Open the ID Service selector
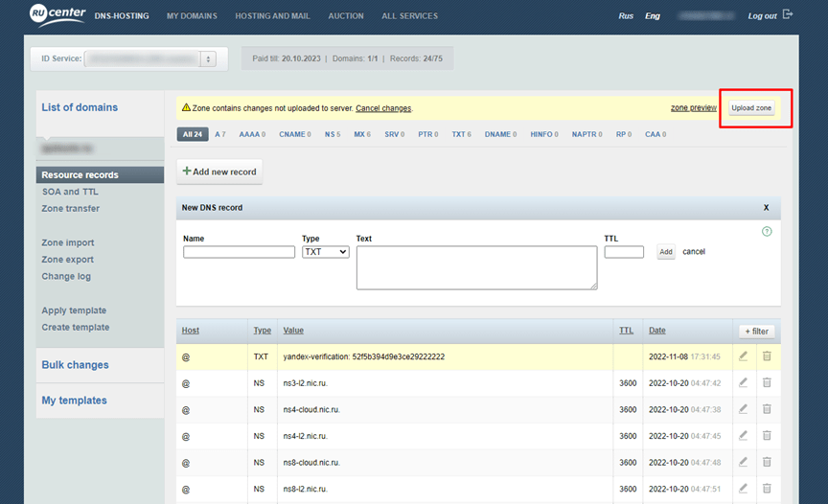 (149, 58)
